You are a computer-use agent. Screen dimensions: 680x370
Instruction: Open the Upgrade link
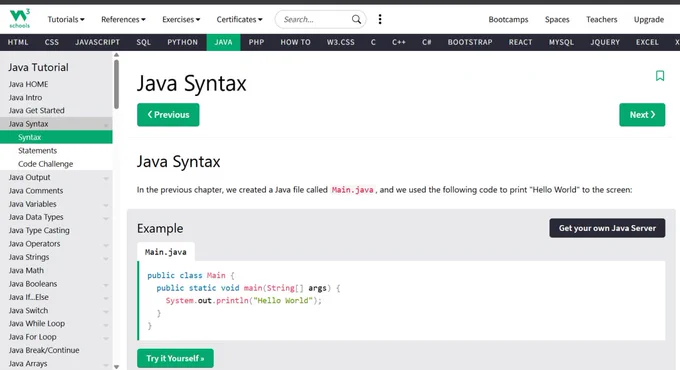pyautogui.click(x=649, y=19)
